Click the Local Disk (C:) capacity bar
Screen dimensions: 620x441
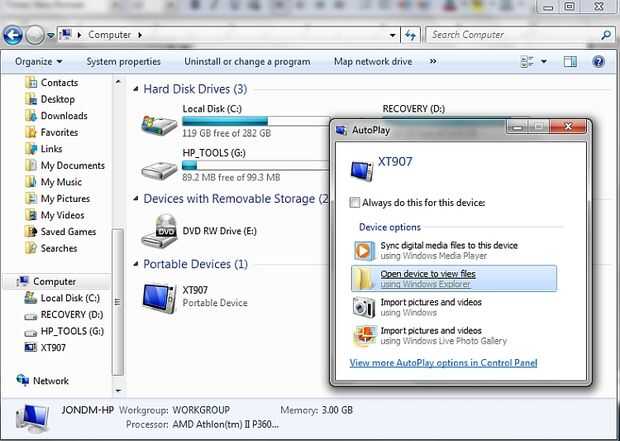[255, 121]
